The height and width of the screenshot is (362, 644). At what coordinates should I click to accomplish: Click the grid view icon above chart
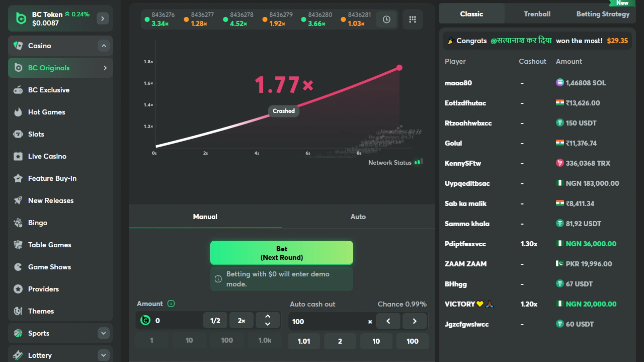coord(412,19)
